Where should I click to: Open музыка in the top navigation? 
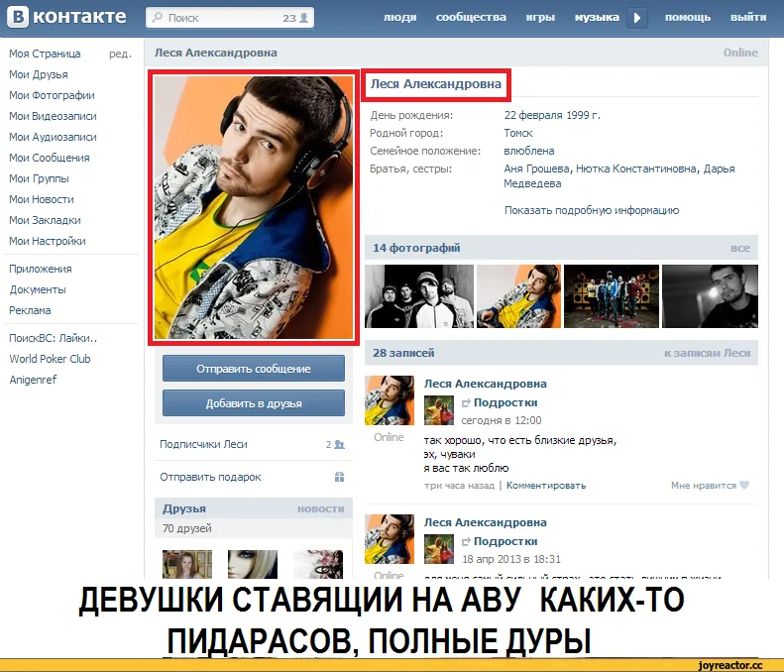(597, 18)
